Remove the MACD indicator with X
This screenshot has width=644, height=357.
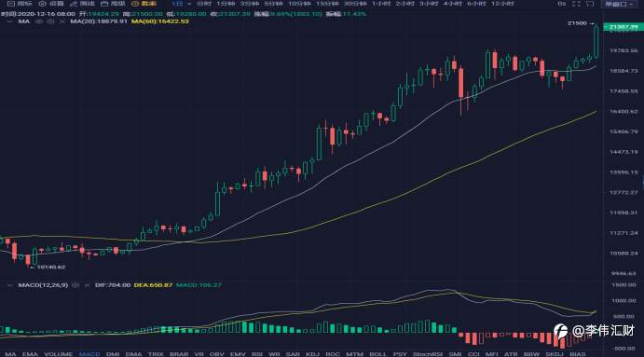coord(87,285)
